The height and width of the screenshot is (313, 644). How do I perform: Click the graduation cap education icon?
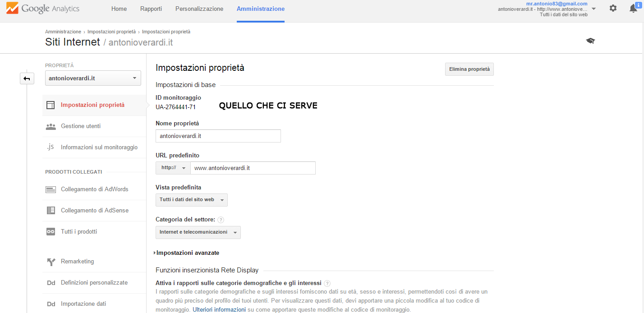(x=590, y=41)
